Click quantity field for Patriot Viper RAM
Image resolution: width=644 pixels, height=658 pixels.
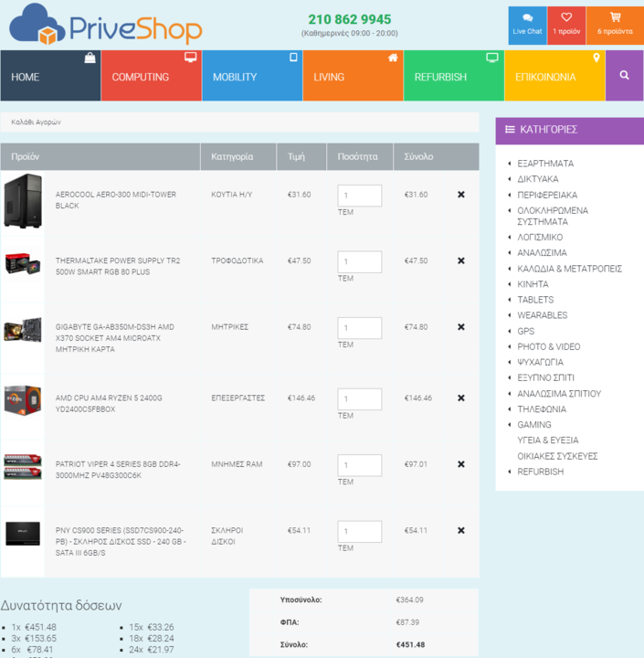coord(360,465)
